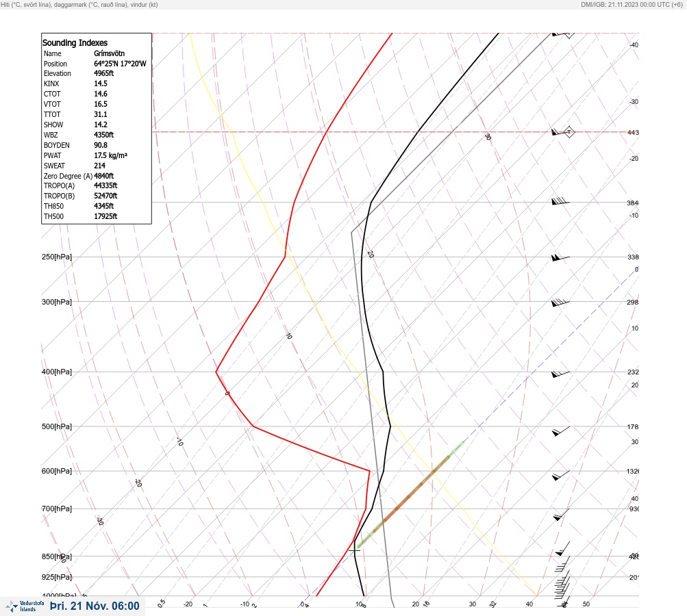687x616 pixels.
Task: Click the CTOT value 14.6
Action: coord(100,94)
